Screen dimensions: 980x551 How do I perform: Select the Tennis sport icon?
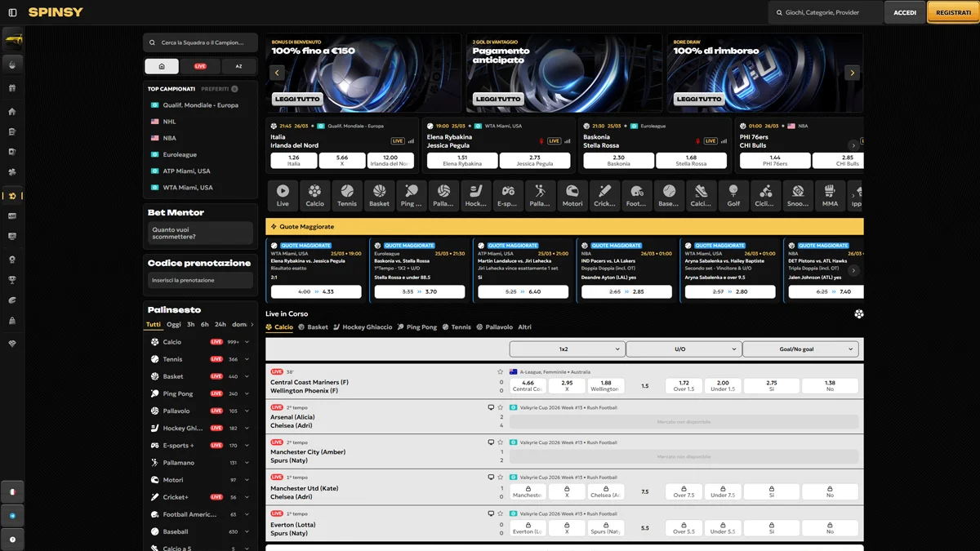347,195
